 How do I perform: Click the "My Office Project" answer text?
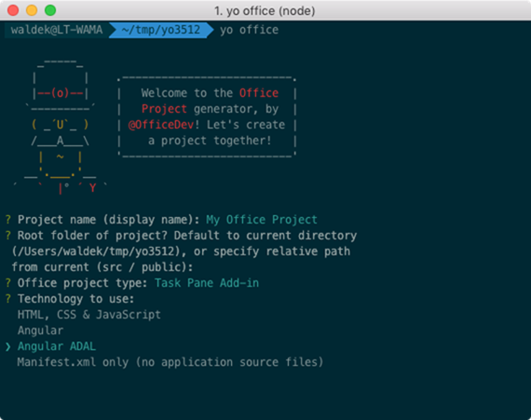click(x=262, y=220)
